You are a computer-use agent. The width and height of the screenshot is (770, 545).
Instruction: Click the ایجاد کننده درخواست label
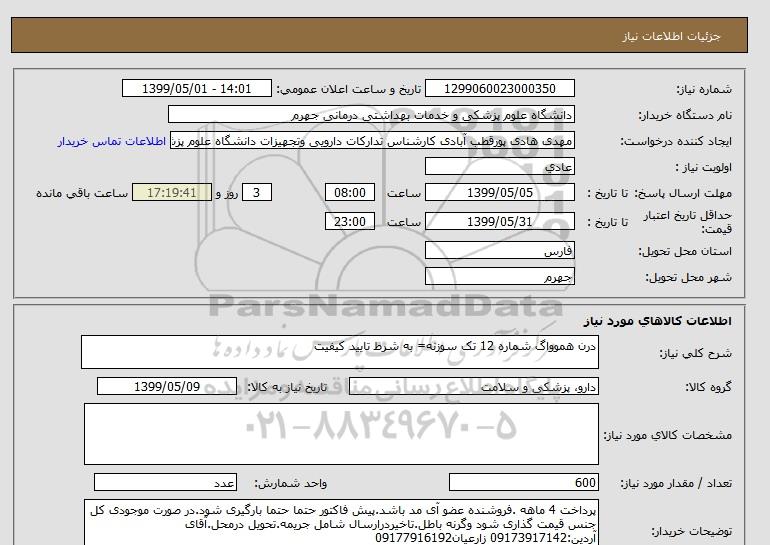coord(676,141)
